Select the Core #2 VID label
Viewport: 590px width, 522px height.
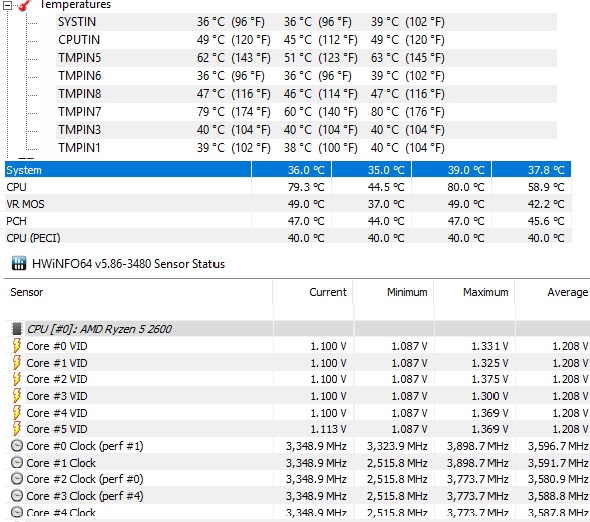[x=57, y=379]
